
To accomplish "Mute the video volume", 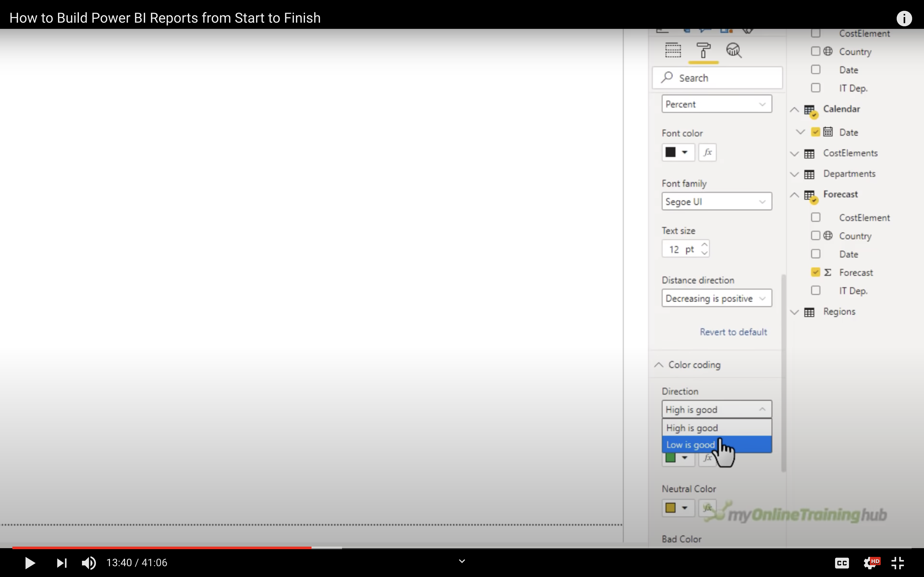I will click(x=89, y=563).
